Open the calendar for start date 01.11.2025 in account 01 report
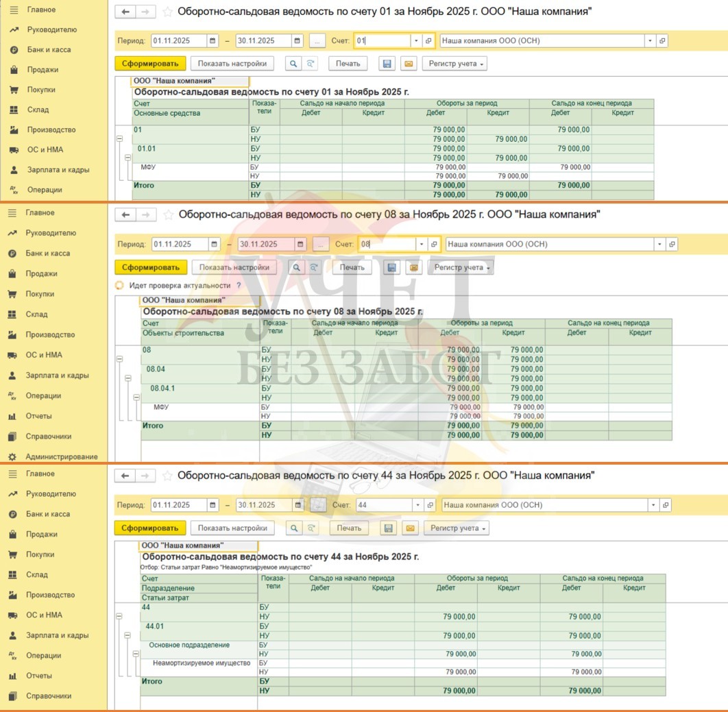This screenshot has height=712, width=728. coord(213,41)
